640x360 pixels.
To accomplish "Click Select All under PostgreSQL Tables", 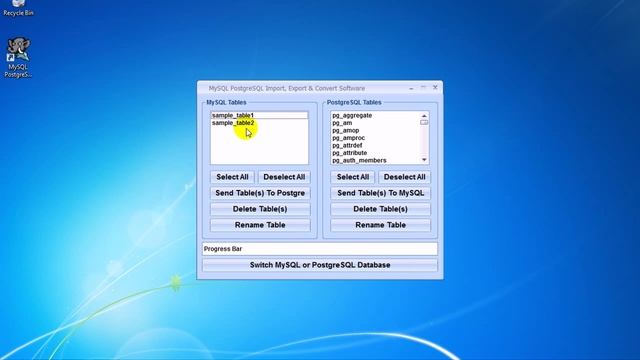I will pyautogui.click(x=353, y=177).
